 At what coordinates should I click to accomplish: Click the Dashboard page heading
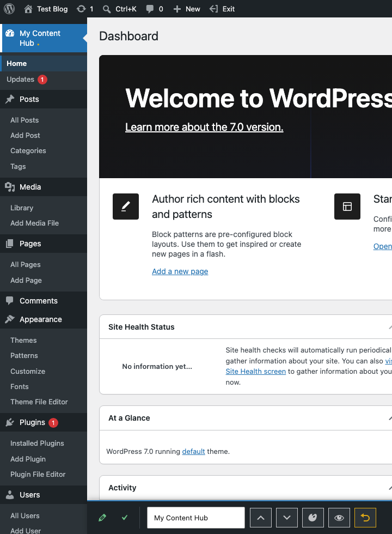[x=128, y=36]
